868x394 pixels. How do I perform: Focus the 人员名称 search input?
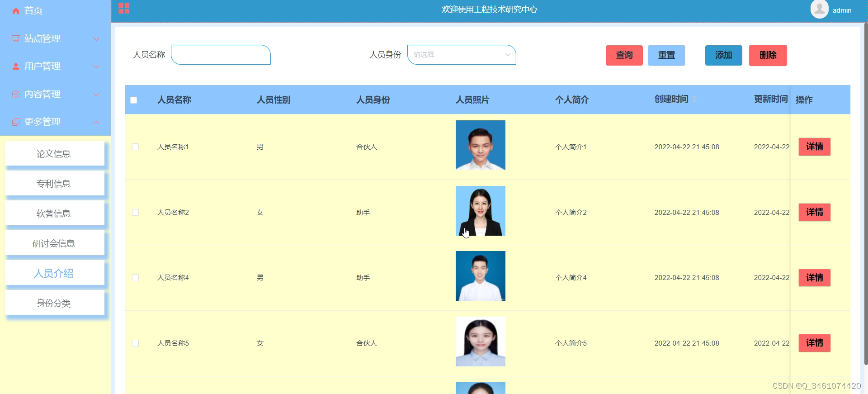coord(221,55)
